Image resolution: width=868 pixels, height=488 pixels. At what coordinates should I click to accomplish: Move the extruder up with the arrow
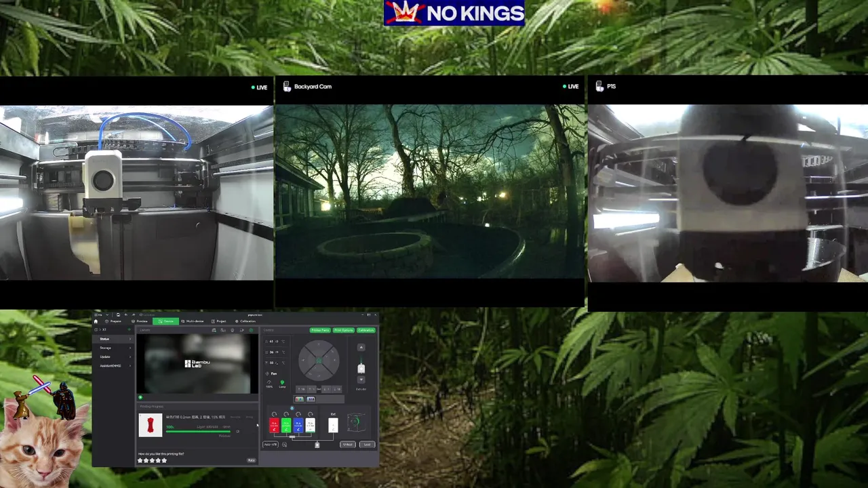[361, 347]
